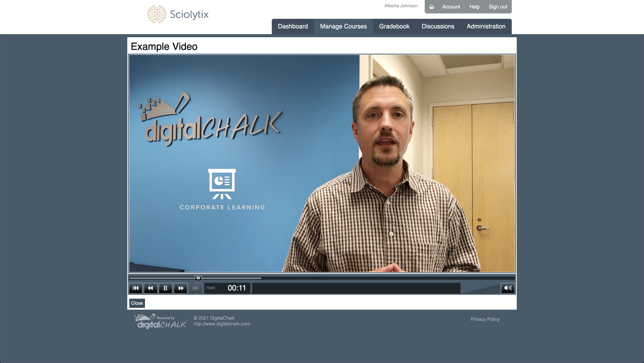Switch to the Dashboard tab
Viewport: 644px width, 363px height.
pos(293,26)
